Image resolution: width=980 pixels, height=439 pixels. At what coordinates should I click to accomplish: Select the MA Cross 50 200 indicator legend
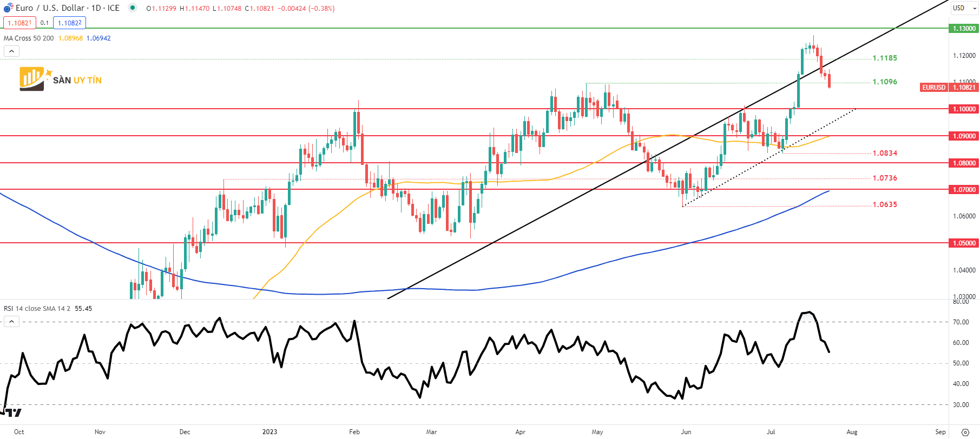[x=29, y=38]
